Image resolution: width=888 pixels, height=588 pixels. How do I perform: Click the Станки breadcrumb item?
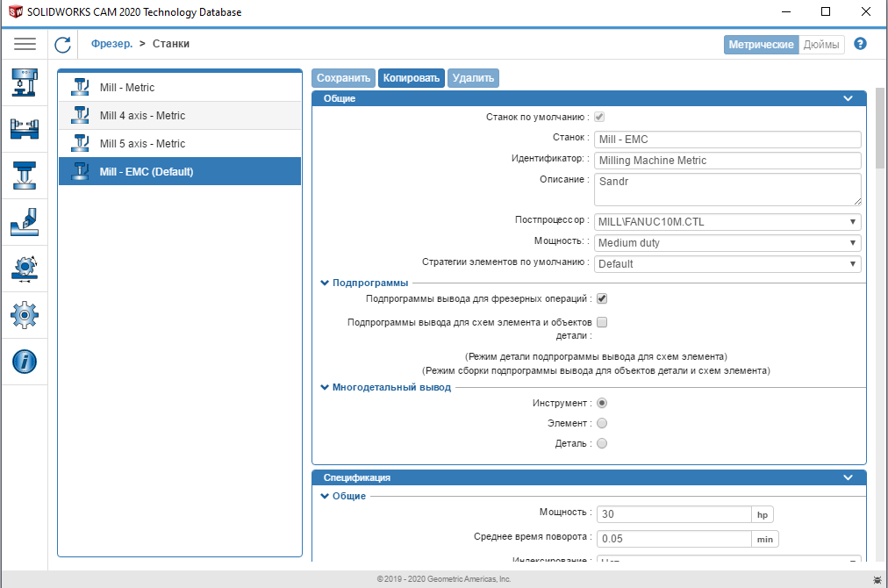point(171,44)
